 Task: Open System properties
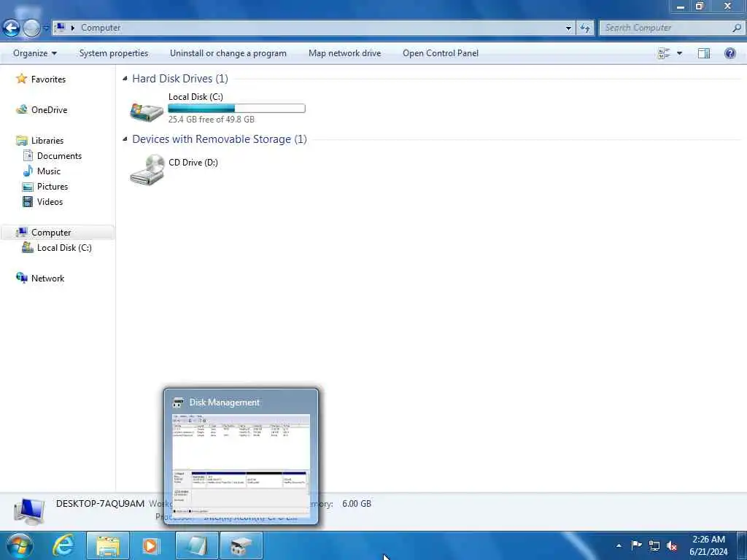pos(113,53)
